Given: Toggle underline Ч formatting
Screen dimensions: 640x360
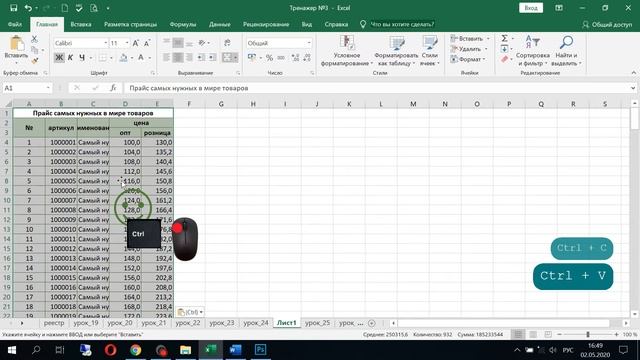Looking at the screenshot, I should click(x=82, y=58).
